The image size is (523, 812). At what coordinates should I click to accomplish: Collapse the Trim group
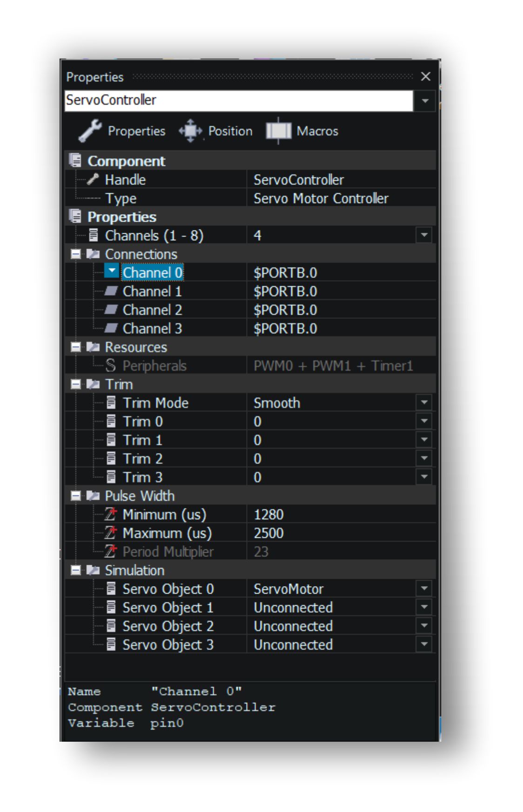point(75,384)
